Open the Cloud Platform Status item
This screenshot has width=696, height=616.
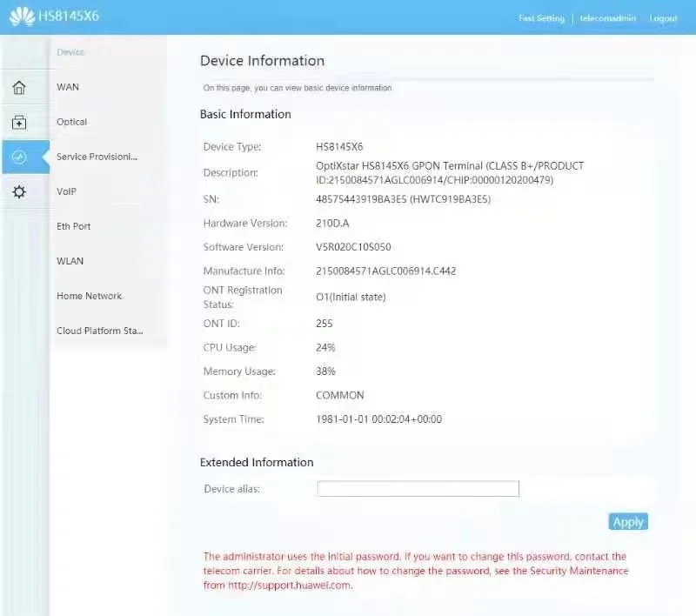click(99, 331)
